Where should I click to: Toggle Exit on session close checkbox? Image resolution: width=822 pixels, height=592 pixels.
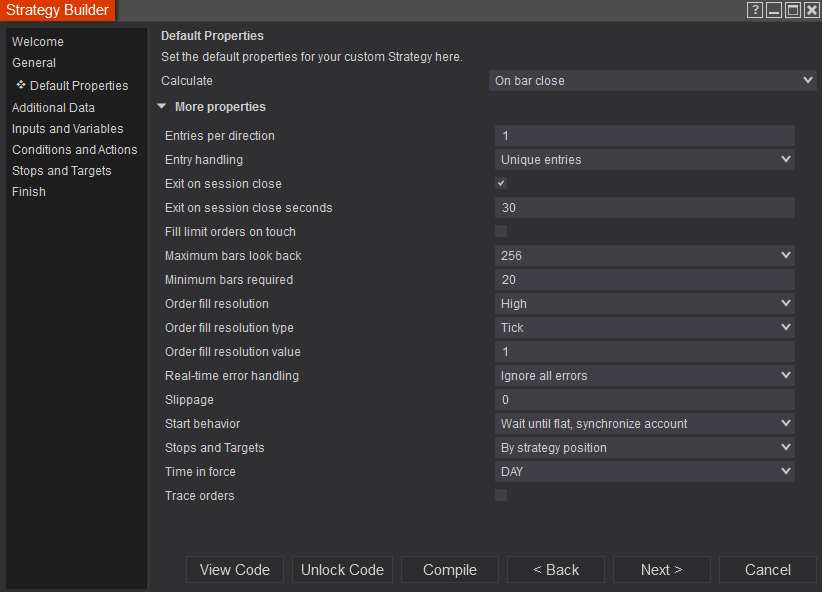click(x=501, y=184)
